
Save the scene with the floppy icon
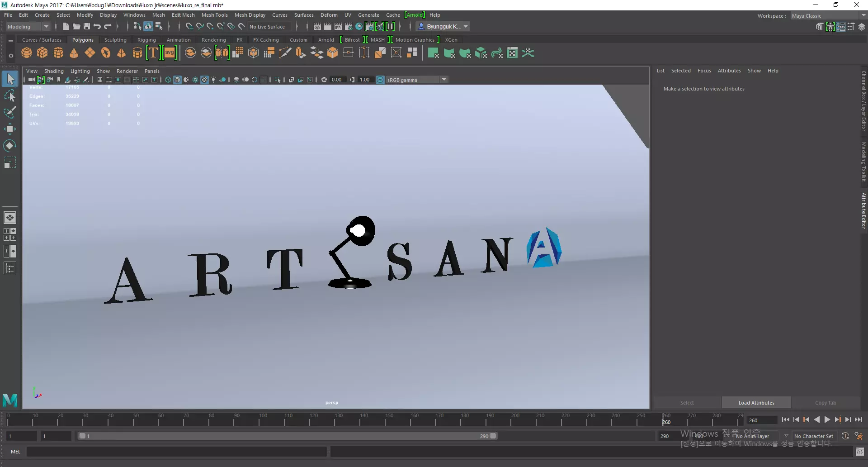click(87, 26)
